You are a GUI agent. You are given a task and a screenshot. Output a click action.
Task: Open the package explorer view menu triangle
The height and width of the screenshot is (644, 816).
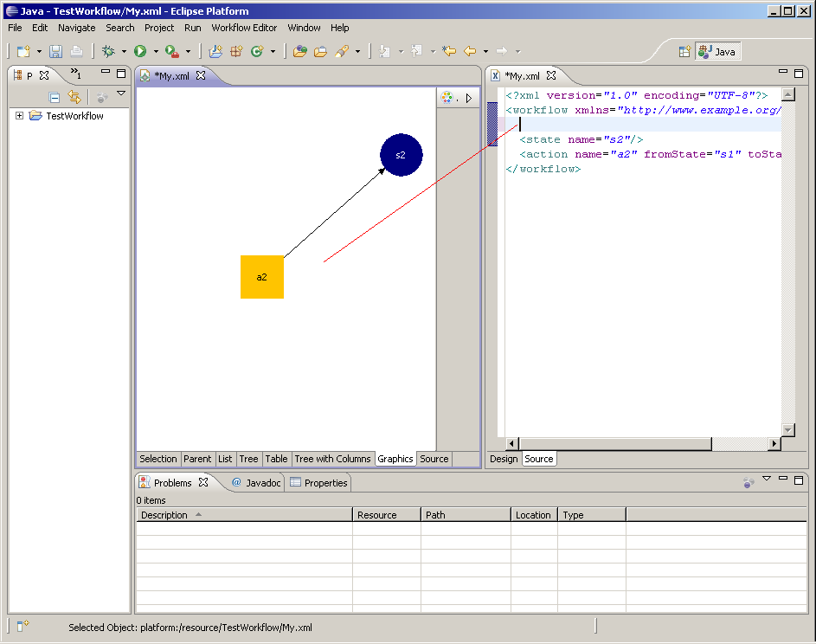[121, 93]
